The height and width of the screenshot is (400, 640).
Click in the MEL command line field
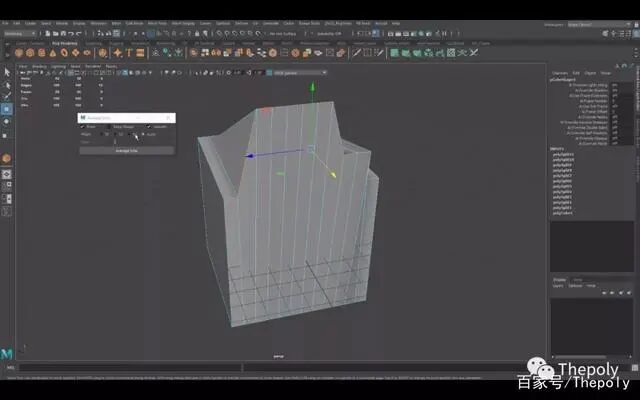(130, 368)
